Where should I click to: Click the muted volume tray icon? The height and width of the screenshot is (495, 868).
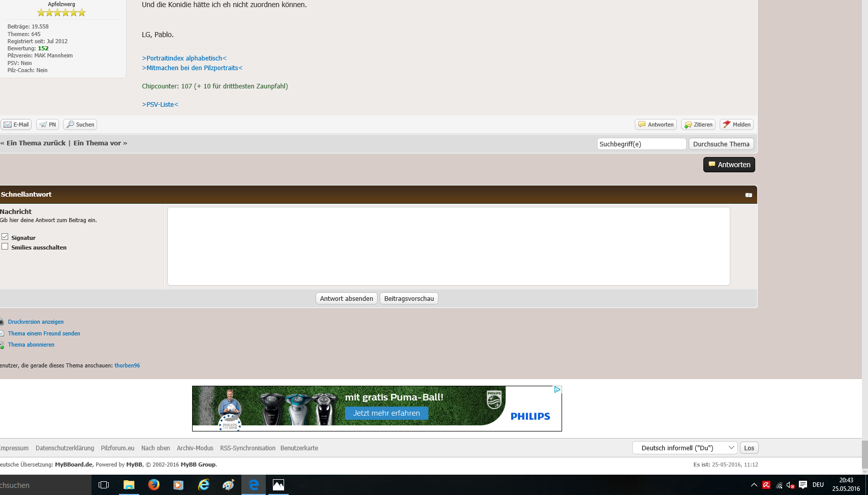point(791,485)
